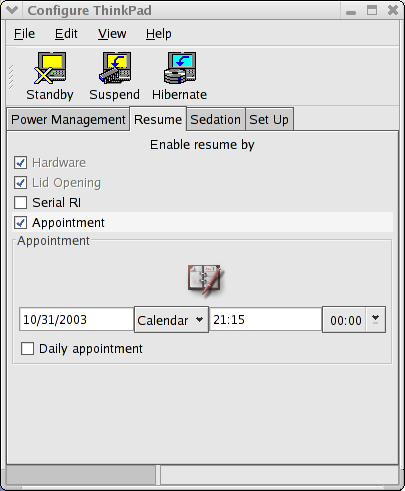The height and width of the screenshot is (491, 405).
Task: Click the Standby laptop icon
Action: pyautogui.click(x=50, y=68)
